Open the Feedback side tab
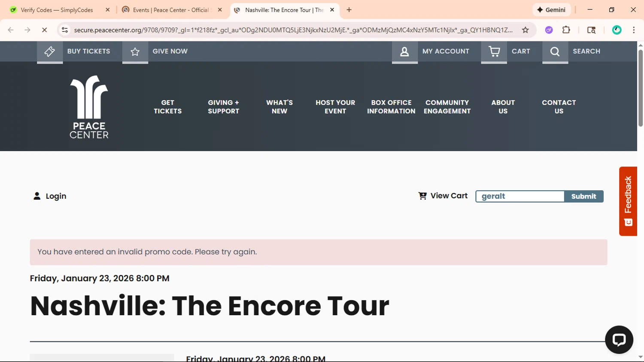Screen dimensions: 644x362 point(628,201)
